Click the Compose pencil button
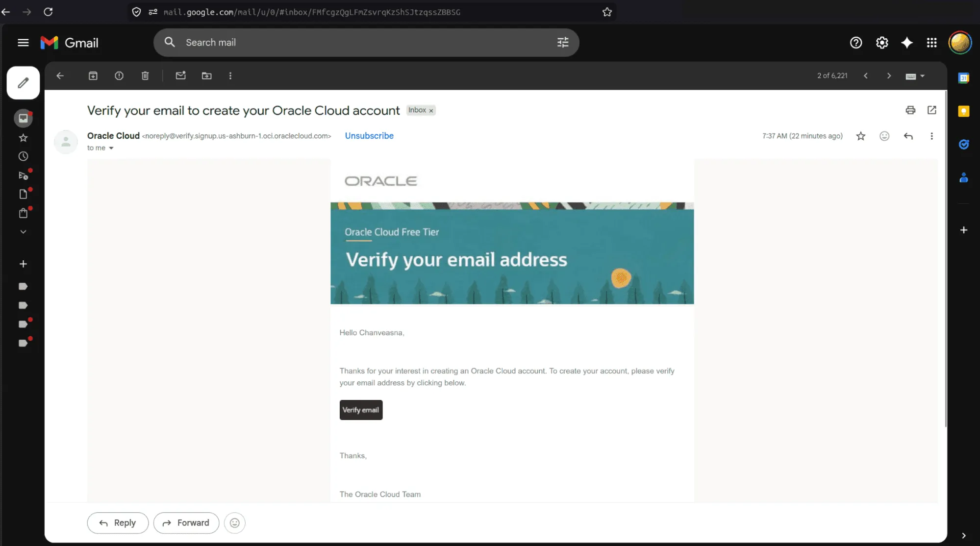Screen dimensions: 980x546 (x=23, y=83)
